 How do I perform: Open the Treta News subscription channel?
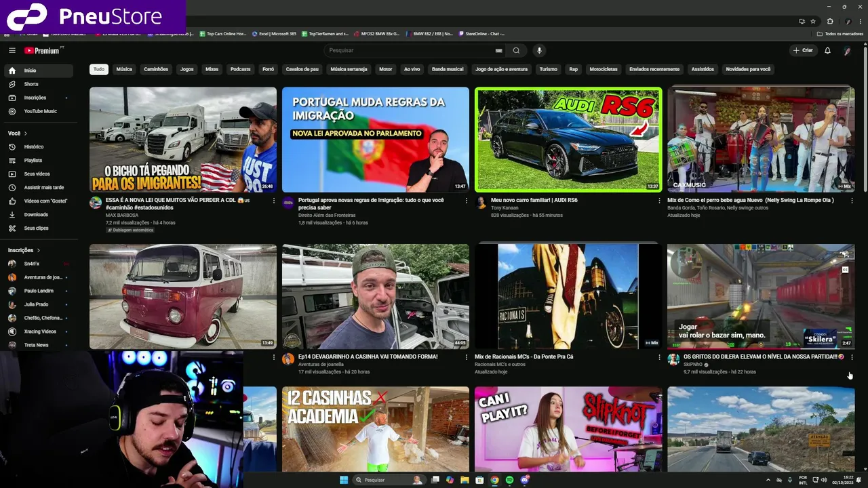(38, 345)
